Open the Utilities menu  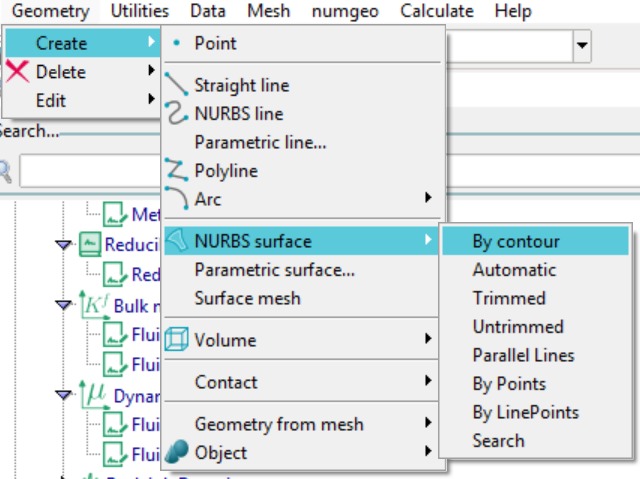click(139, 12)
